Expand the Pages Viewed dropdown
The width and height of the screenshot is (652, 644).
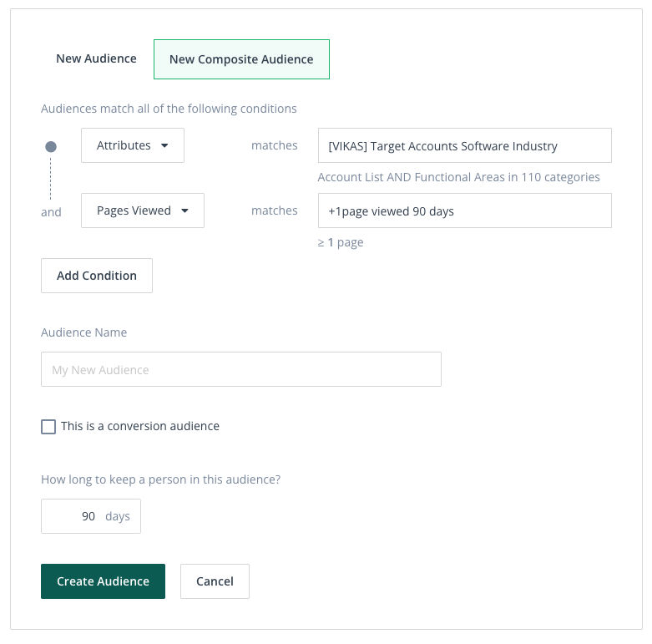click(x=143, y=210)
